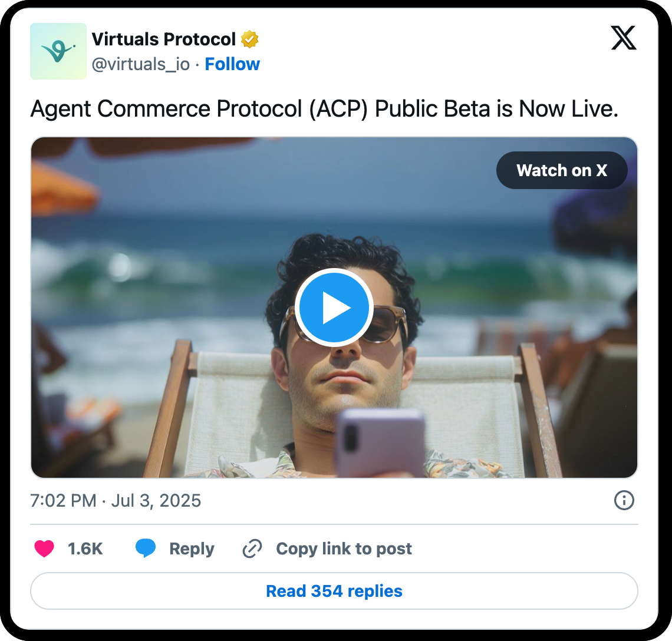Open Virtuals Protocol profile avatar
This screenshot has width=672, height=641.
[58, 51]
